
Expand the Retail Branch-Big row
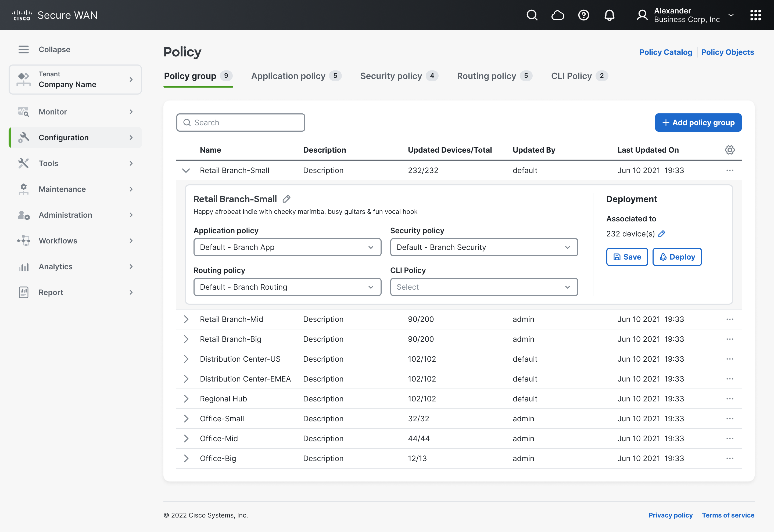point(186,339)
